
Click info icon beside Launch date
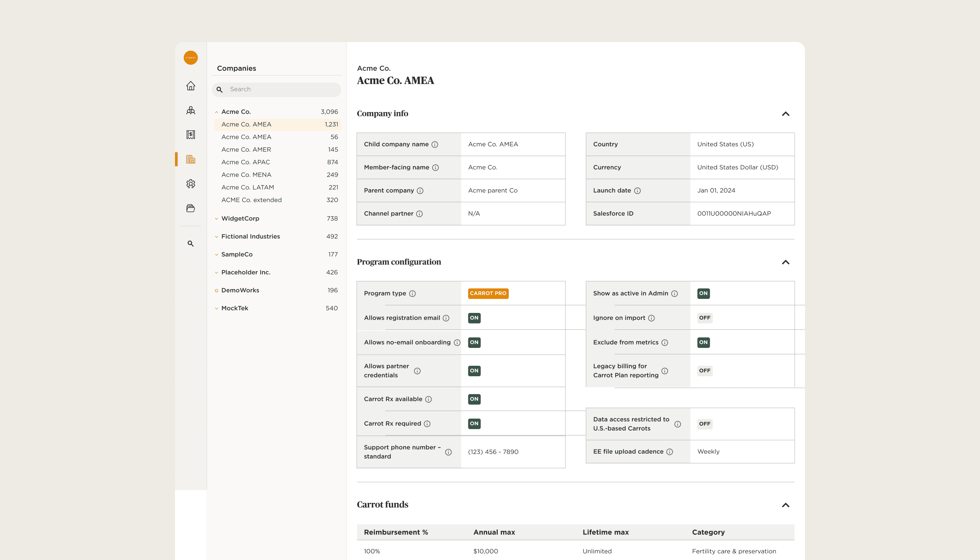(637, 191)
